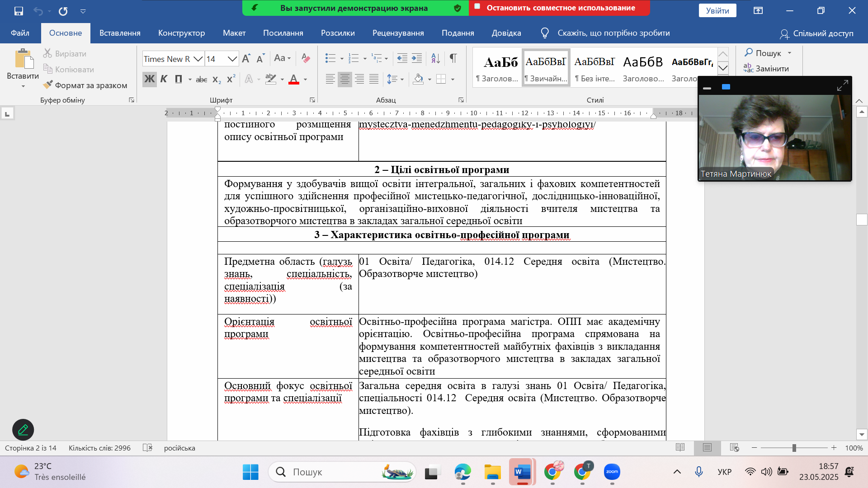This screenshot has width=868, height=488.
Task: Increase font size with the larger A
Action: 246,58
